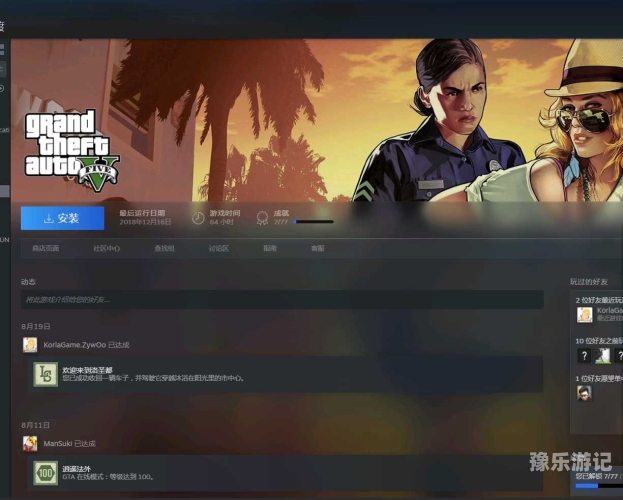Click the 您已解锁 7/77 progress bar
The image size is (623, 500).
[x=599, y=486]
